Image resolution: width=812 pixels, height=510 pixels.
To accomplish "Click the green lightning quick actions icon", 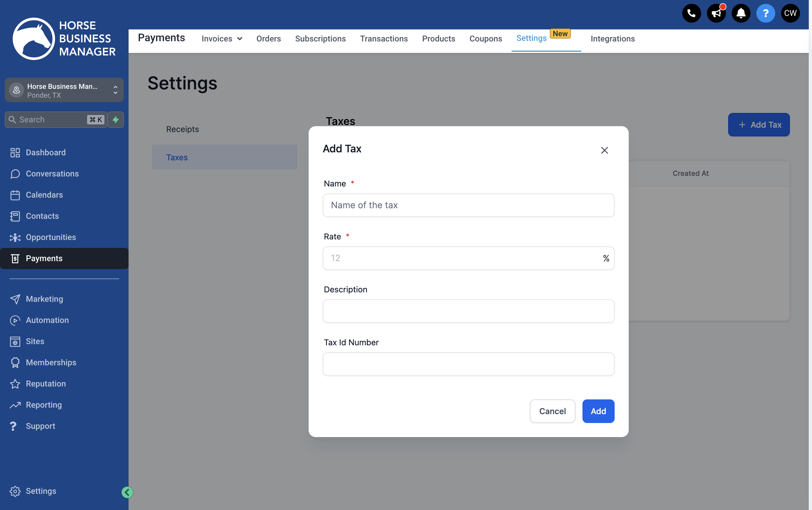I will coord(116,120).
